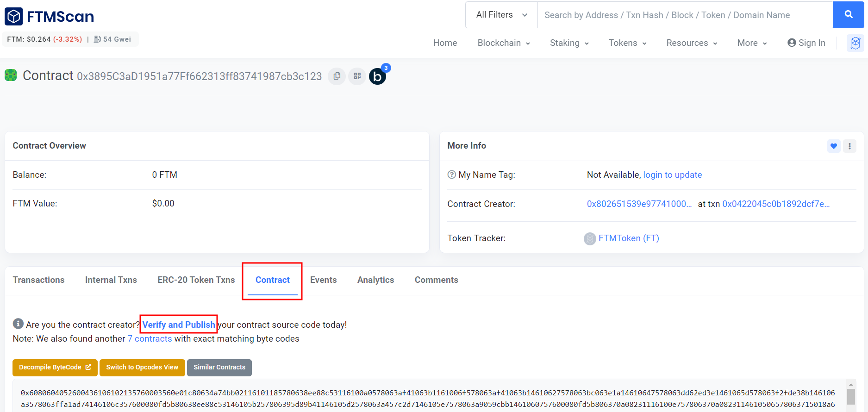Copy contract address to clipboard icon
Image resolution: width=868 pixels, height=412 pixels.
point(337,76)
